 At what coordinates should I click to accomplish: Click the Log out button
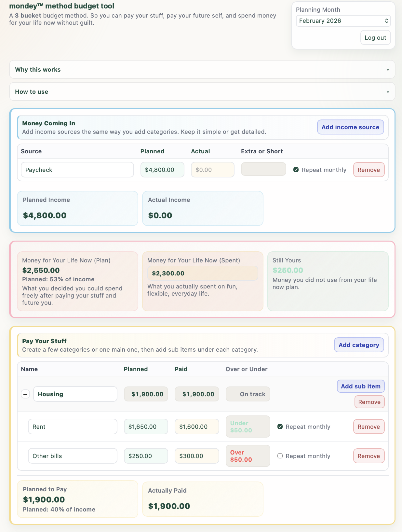[x=375, y=37]
